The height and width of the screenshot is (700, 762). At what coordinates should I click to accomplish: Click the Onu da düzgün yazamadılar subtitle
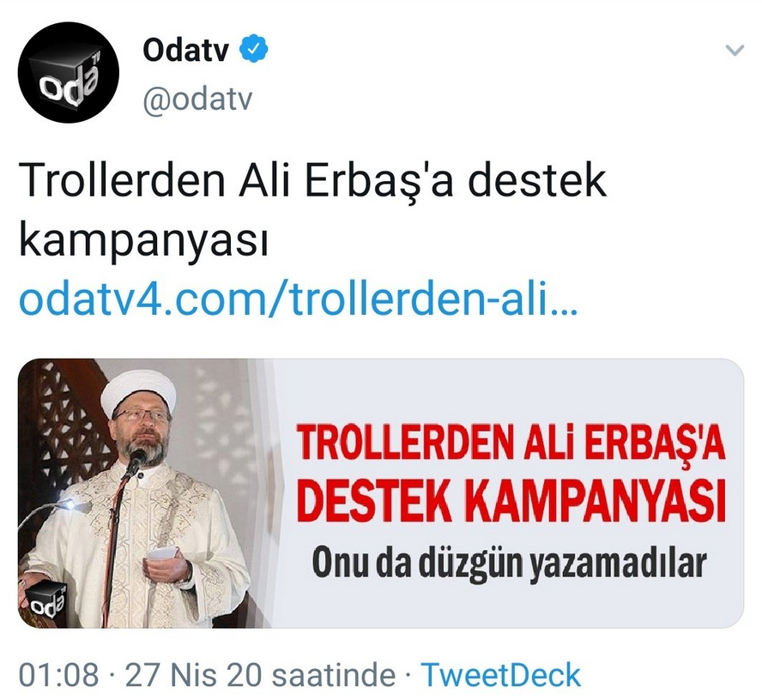click(x=510, y=563)
